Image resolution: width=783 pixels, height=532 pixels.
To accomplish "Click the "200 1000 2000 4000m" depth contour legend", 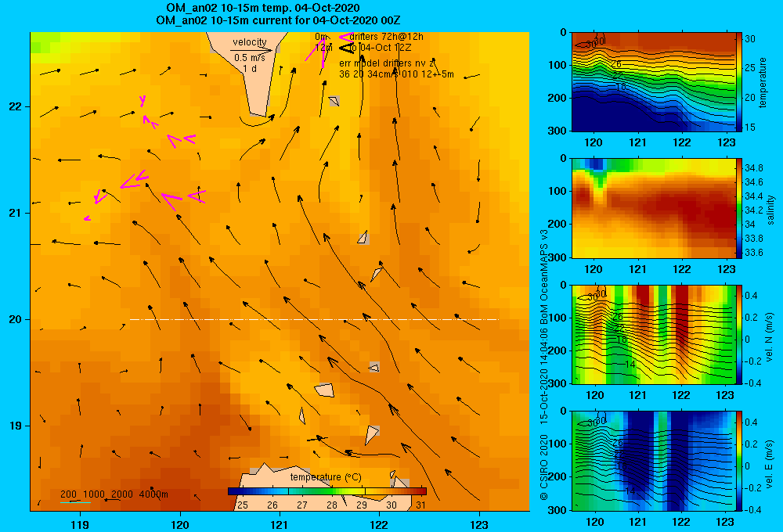I will 114,494.
